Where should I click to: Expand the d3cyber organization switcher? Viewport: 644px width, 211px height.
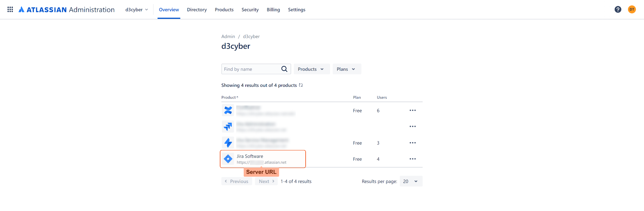point(137,9)
